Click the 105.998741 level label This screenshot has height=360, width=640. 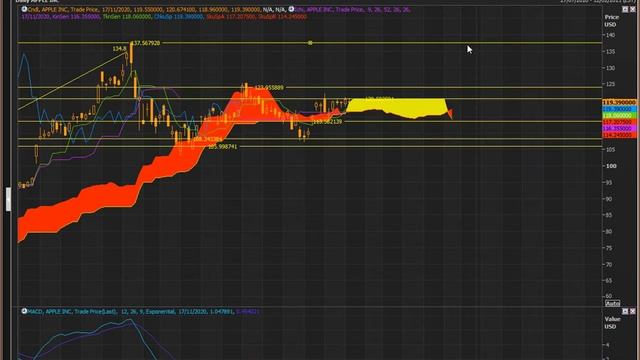(x=222, y=147)
